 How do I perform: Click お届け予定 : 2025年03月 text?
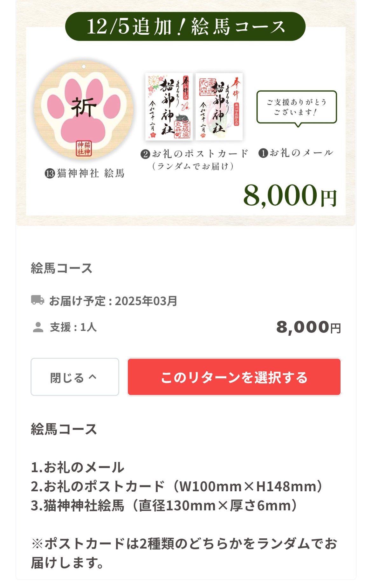113,301
